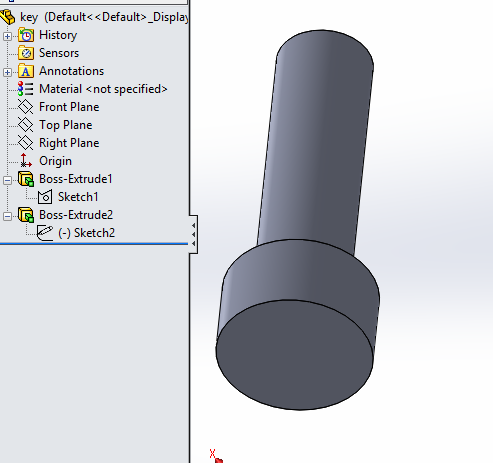
Task: Expand the History node
Action: coord(7,36)
